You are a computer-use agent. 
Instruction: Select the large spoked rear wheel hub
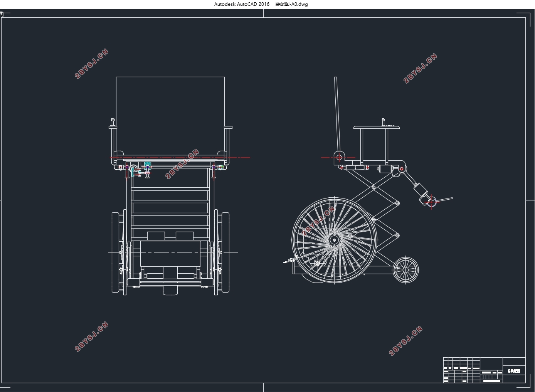(x=334, y=240)
